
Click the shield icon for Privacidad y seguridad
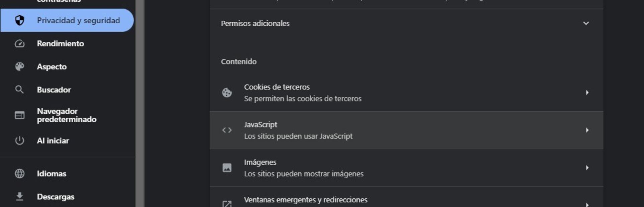20,20
